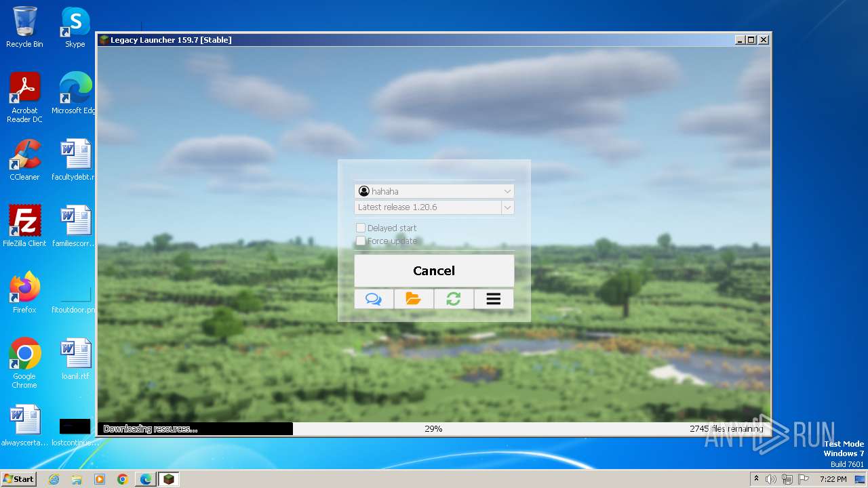Open Chrome from the taskbar
This screenshot has width=868, height=488.
click(x=123, y=479)
